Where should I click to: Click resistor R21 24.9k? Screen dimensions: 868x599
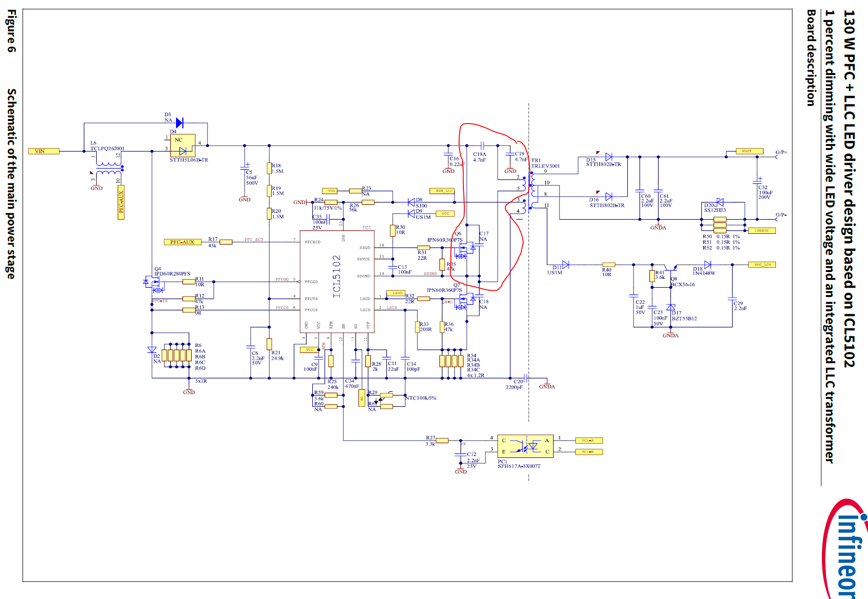click(269, 344)
